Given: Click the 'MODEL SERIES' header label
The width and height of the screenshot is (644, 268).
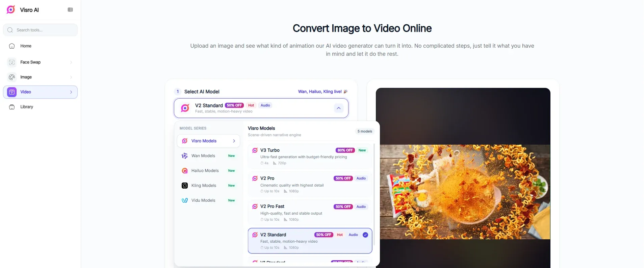Looking at the screenshot, I should tap(193, 128).
